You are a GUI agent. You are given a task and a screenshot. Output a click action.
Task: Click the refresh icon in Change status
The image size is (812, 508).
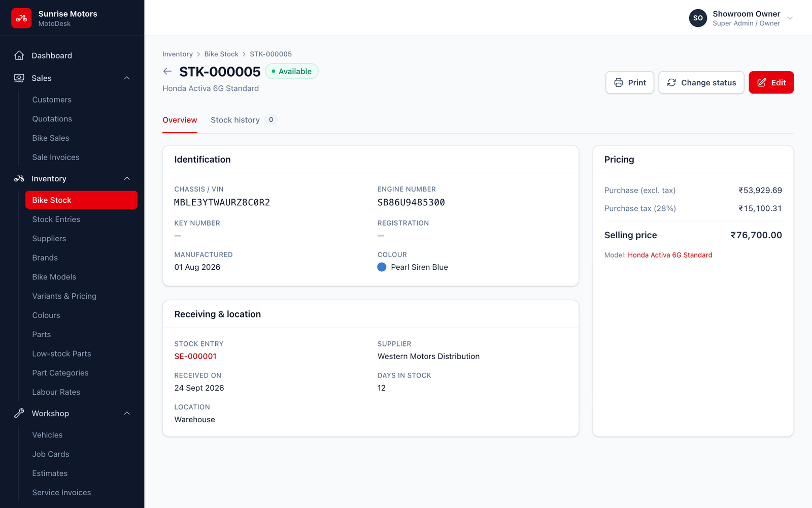671,83
